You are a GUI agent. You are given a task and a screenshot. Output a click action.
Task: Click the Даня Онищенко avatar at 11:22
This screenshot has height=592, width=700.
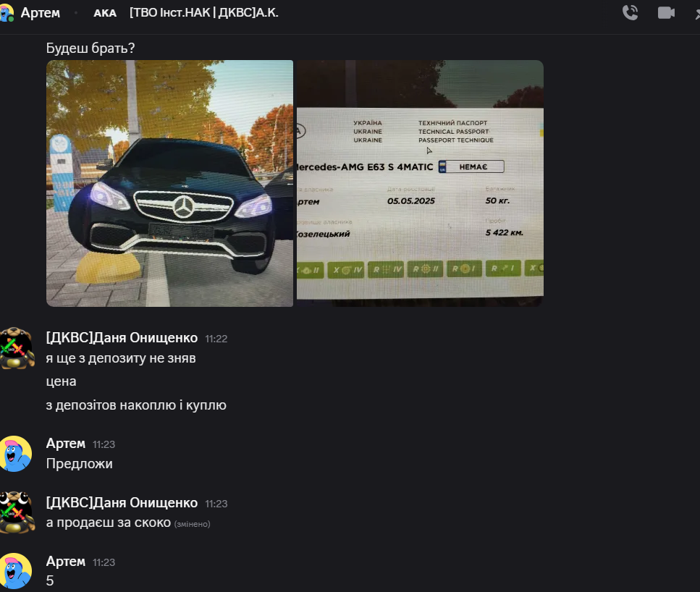(x=17, y=348)
